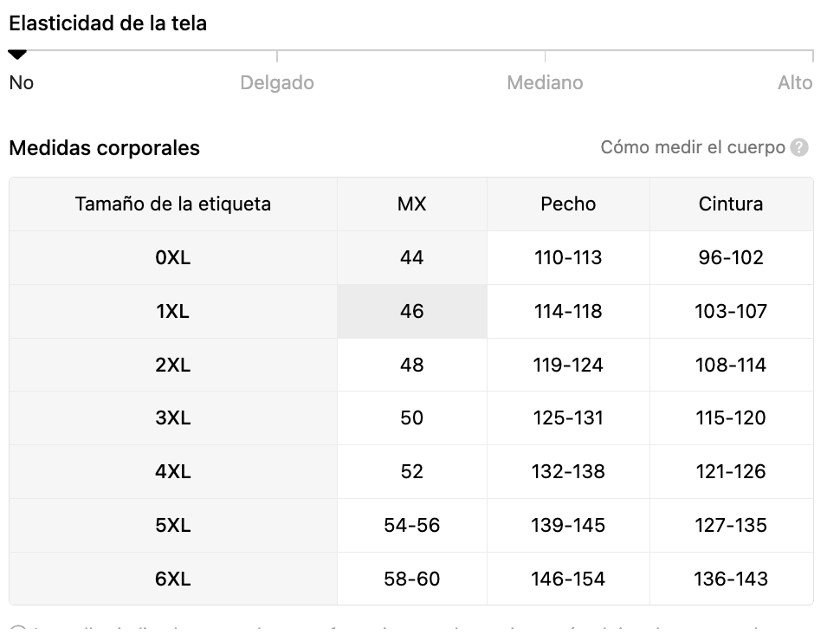
Task: Click the 5XL size row label
Action: coord(173,525)
